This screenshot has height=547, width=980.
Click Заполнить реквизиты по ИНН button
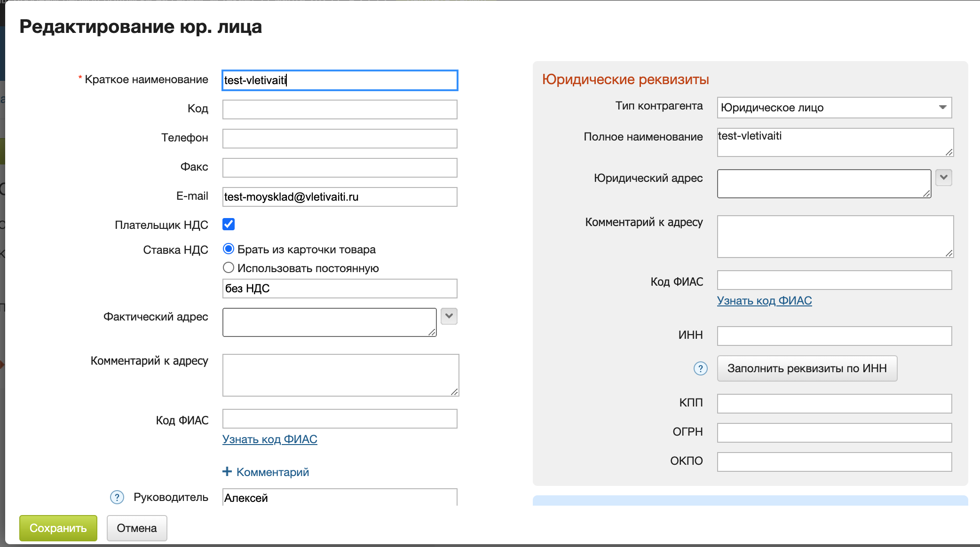pyautogui.click(x=806, y=368)
